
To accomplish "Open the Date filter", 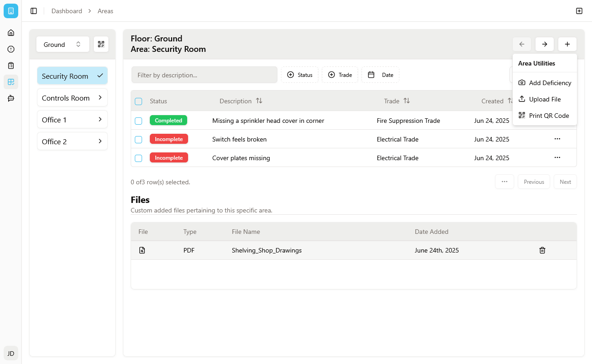I will click(380, 75).
